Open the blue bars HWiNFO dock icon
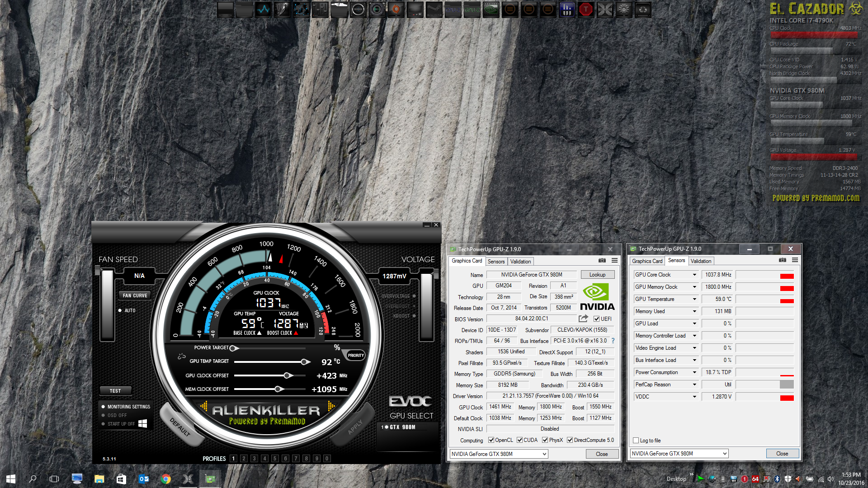This screenshot has width=868, height=488. (567, 9)
